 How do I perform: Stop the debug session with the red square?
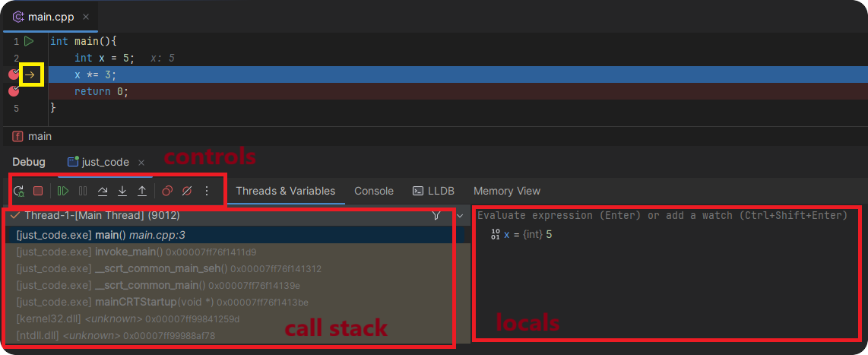38,191
